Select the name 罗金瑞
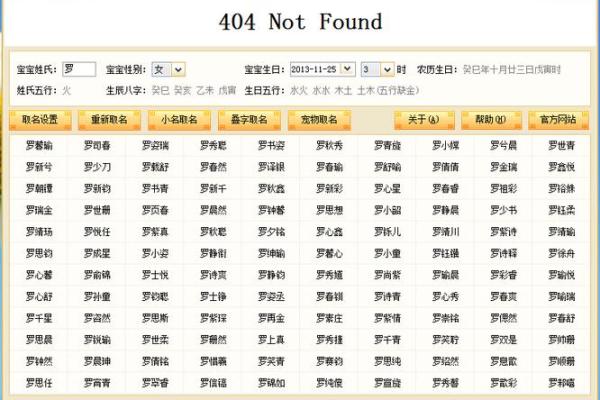 tap(504, 167)
